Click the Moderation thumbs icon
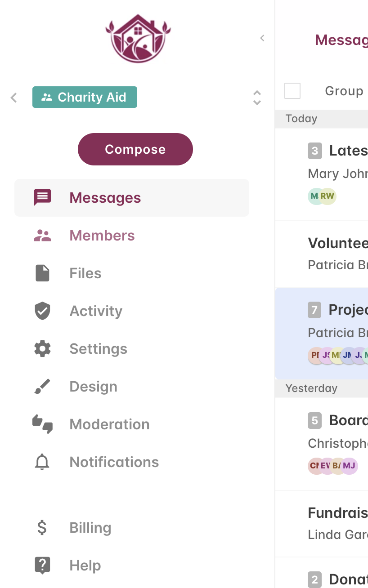368x588 pixels. tap(42, 424)
